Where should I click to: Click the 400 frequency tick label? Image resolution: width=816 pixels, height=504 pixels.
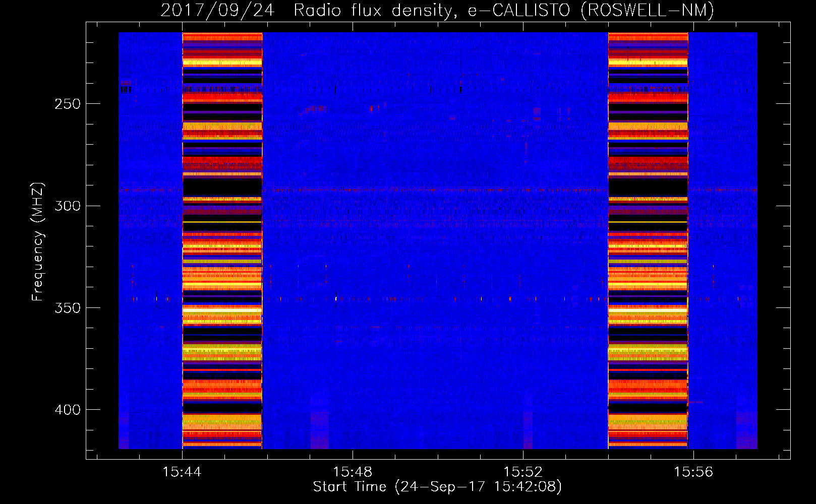tap(68, 410)
